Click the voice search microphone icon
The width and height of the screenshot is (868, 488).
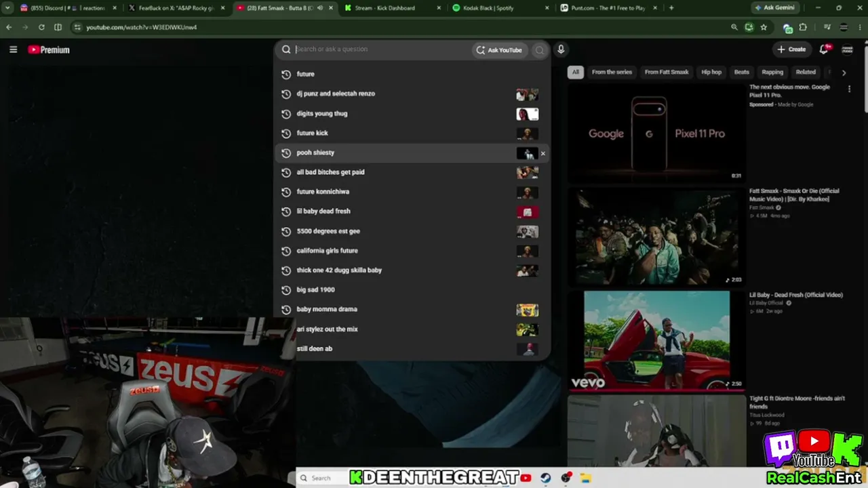coord(561,49)
